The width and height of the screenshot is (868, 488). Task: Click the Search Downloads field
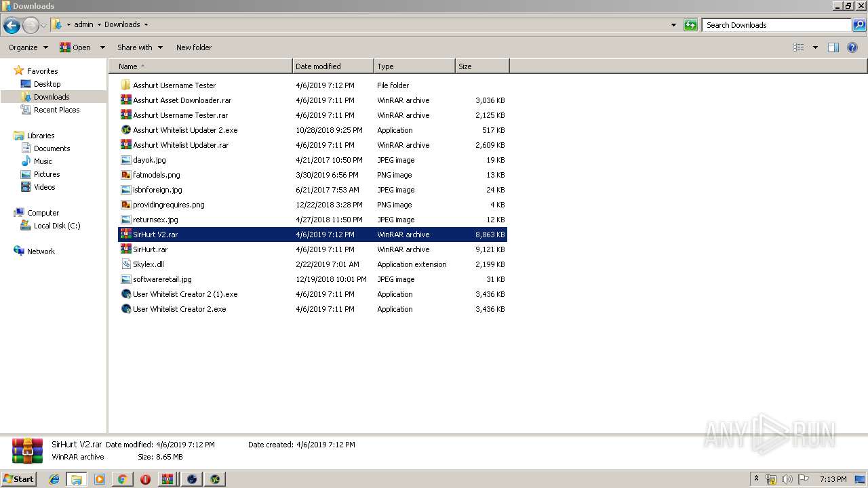tap(776, 25)
